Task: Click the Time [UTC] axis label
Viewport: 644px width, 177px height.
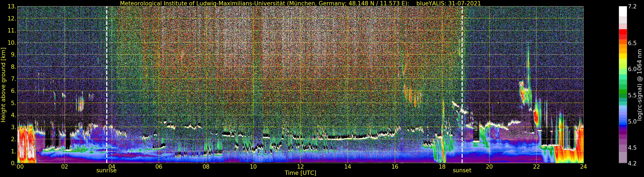Action: (x=300, y=173)
